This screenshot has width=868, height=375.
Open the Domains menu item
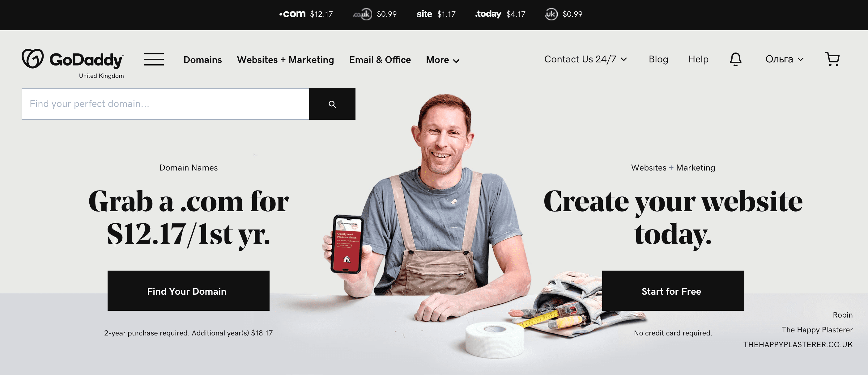click(x=203, y=60)
